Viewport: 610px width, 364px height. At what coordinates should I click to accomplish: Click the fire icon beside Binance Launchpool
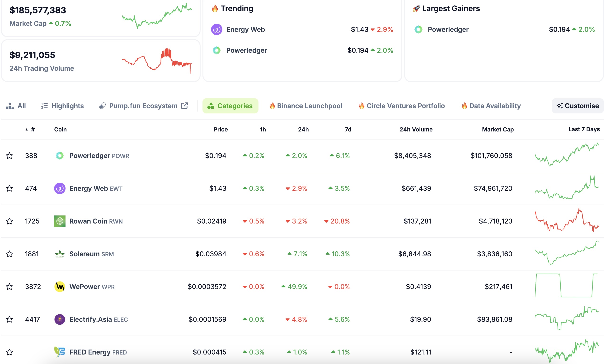272,106
